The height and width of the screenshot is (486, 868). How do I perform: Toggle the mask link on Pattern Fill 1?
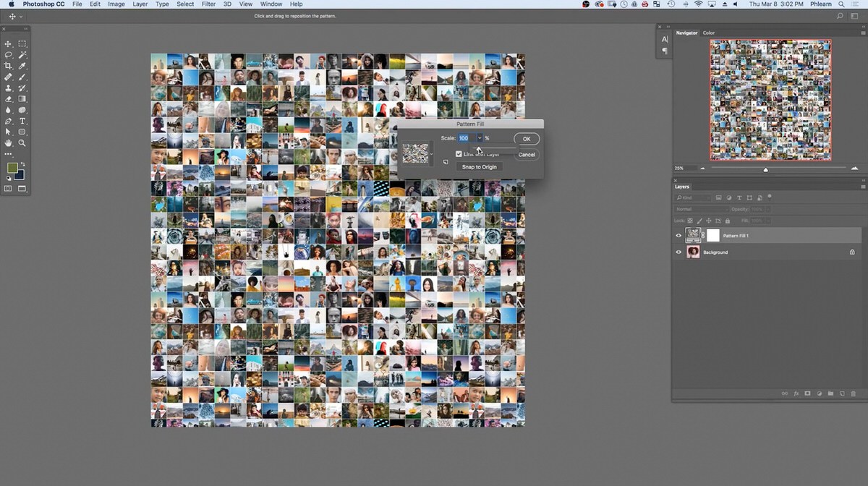[x=703, y=236]
